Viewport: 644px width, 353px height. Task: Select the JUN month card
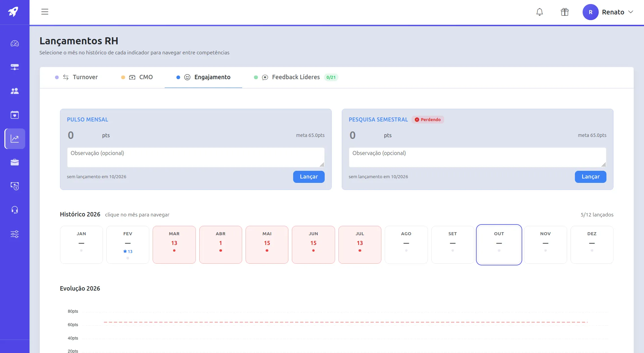[x=313, y=245]
